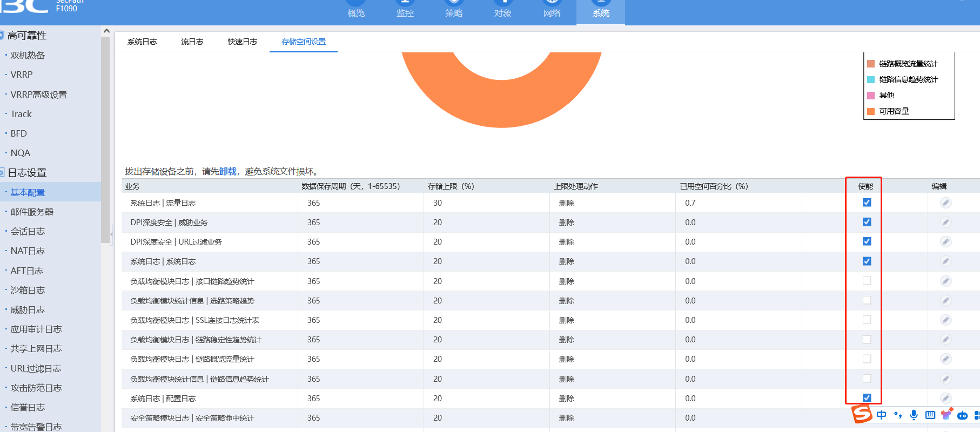The width and height of the screenshot is (980, 432).
Task: Click the 卸载 link to unmount storage
Action: [227, 171]
